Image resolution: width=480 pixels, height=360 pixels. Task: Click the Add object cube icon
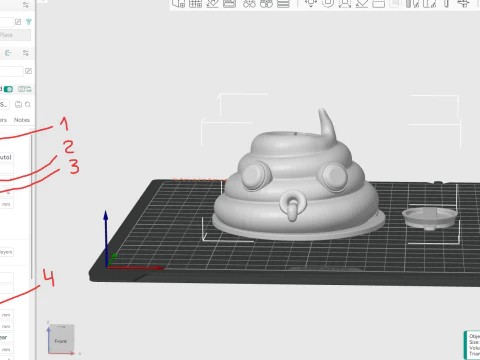tap(178, 3)
